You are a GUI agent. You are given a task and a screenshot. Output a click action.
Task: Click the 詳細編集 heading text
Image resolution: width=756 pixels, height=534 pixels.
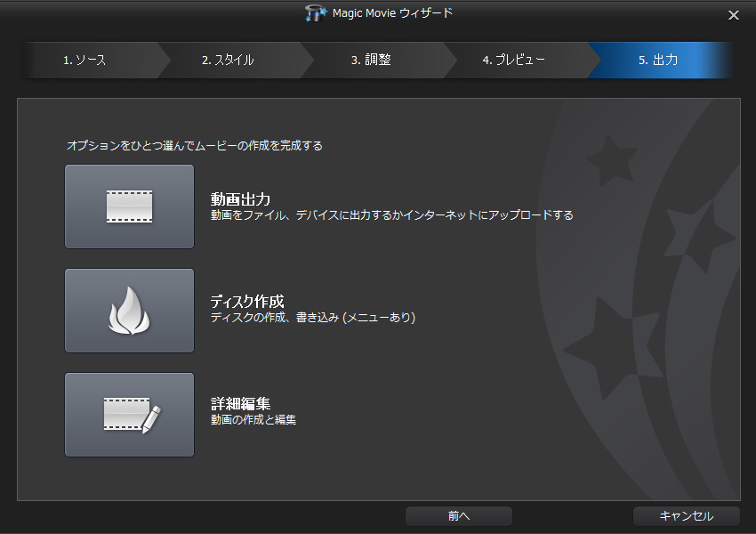(x=240, y=405)
